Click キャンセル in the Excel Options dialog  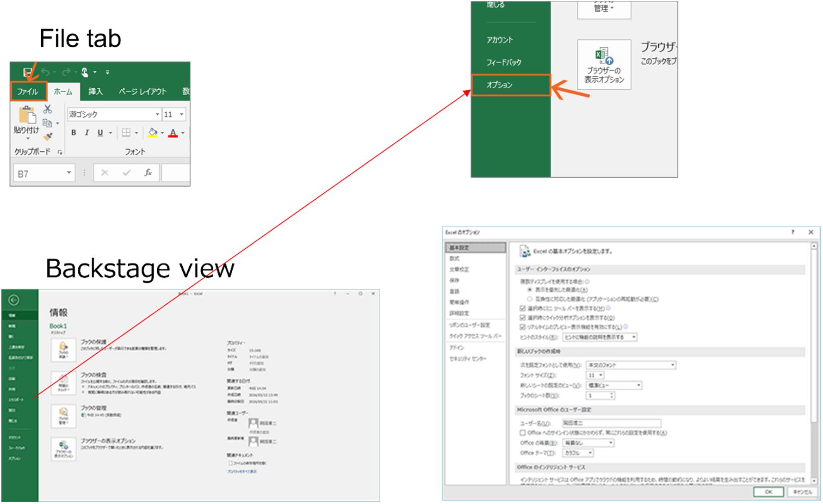point(802,492)
